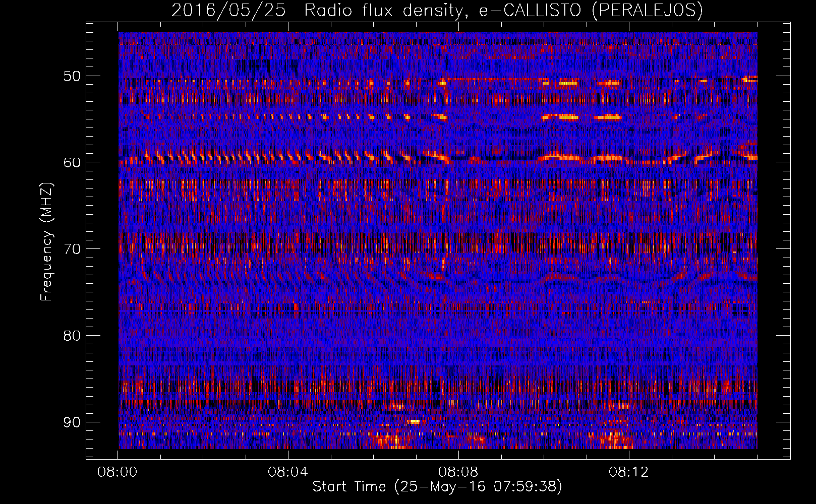Select the 80 MHz frequency tick label
Viewport: 816px width, 504px height.
(71, 336)
